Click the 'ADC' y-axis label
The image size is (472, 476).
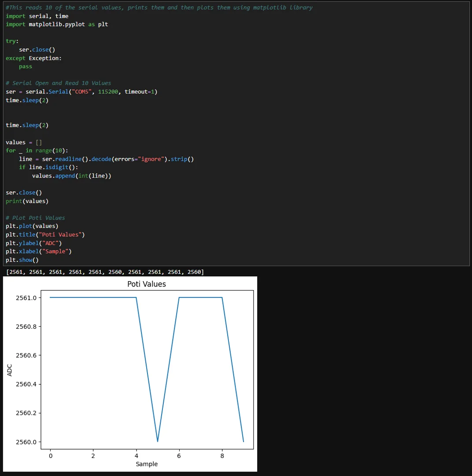pos(9,370)
